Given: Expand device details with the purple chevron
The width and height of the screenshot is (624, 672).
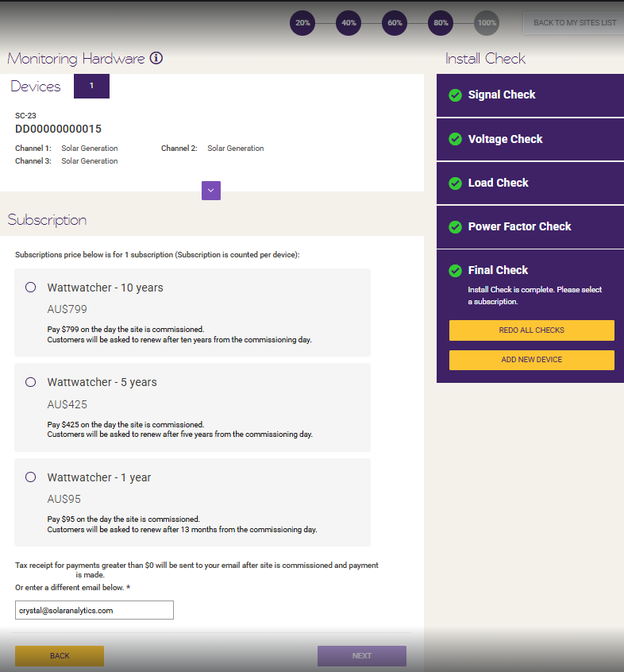Looking at the screenshot, I should click(x=211, y=191).
